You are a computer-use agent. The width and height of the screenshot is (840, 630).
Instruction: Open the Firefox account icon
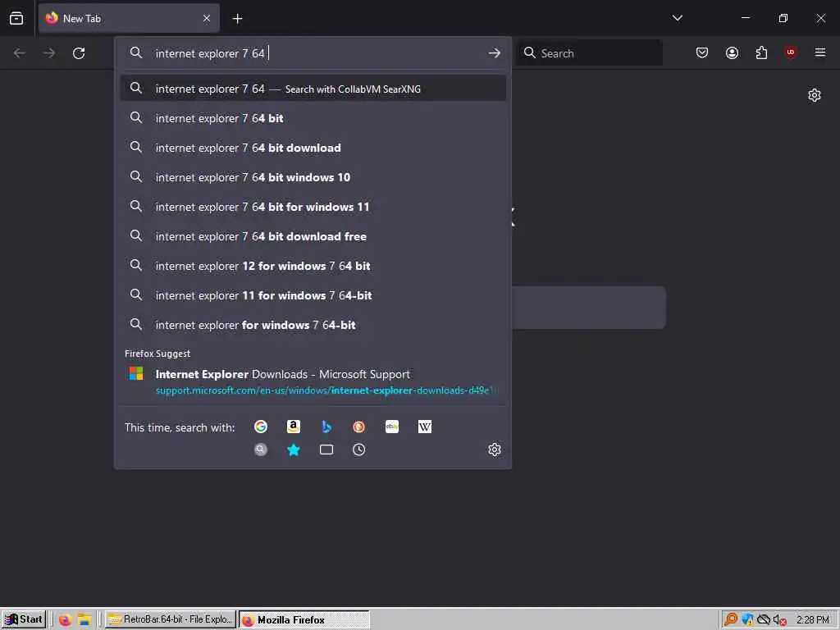(732, 52)
